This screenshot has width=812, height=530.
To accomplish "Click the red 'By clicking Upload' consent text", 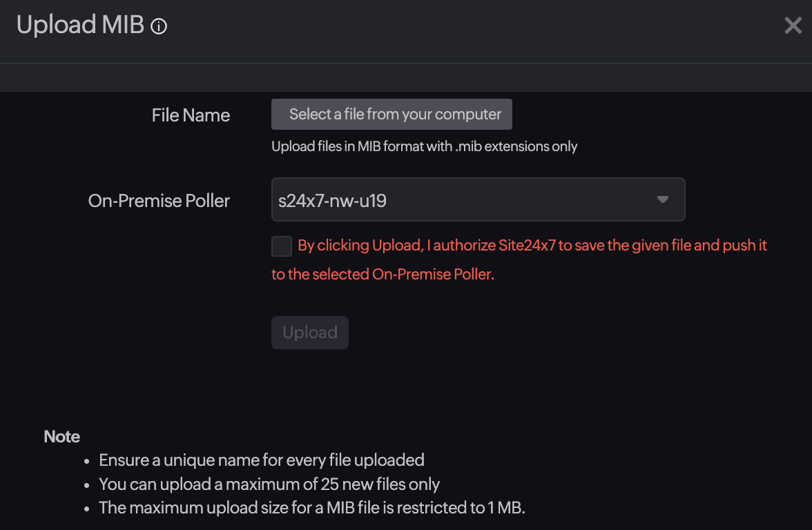I will point(532,246).
